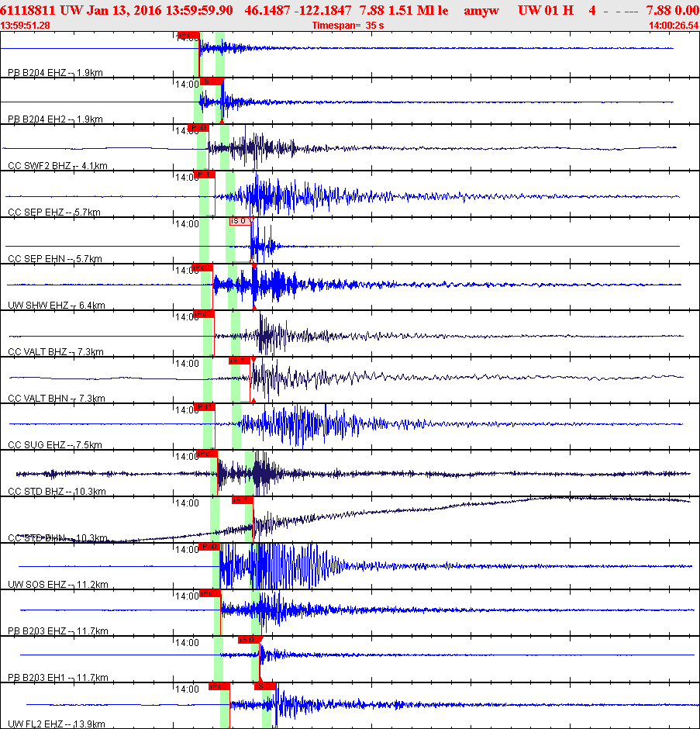Select the iPc0 pick flag on UW SHW EHZ
700x729 pixels.
click(x=202, y=268)
